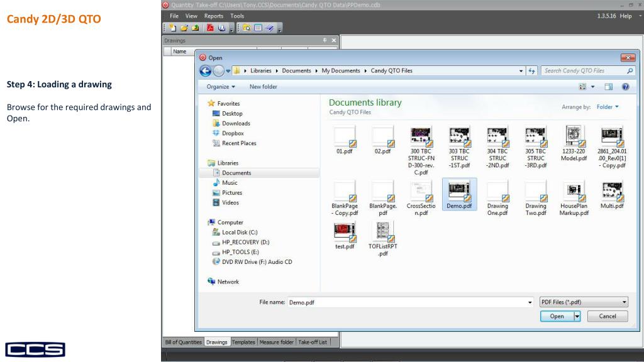The image size is (644, 362).
Task: Click the Open folder toolbar icon
Action: coord(184,28)
